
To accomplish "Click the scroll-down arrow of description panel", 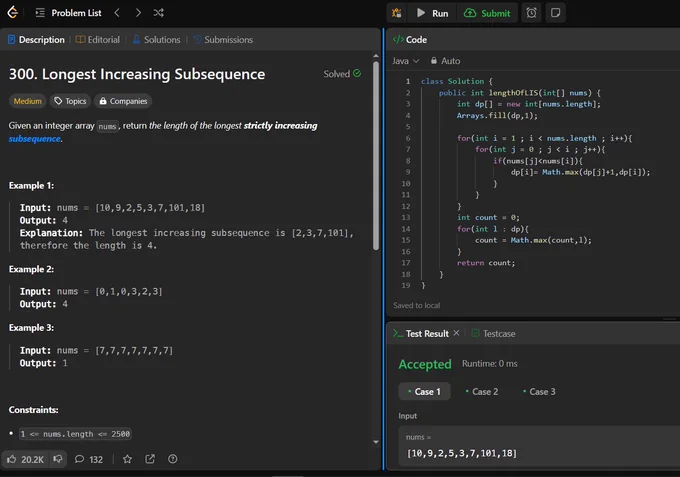I will pyautogui.click(x=376, y=442).
